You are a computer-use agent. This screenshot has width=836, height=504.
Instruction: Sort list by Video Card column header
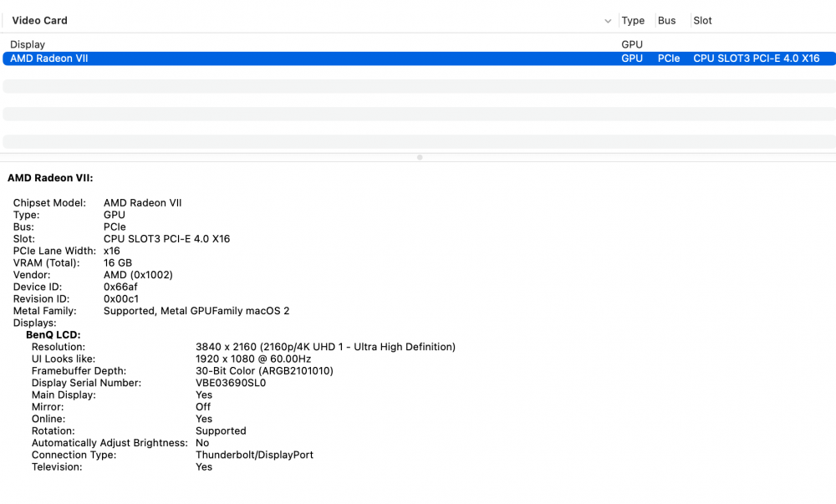[x=39, y=20]
